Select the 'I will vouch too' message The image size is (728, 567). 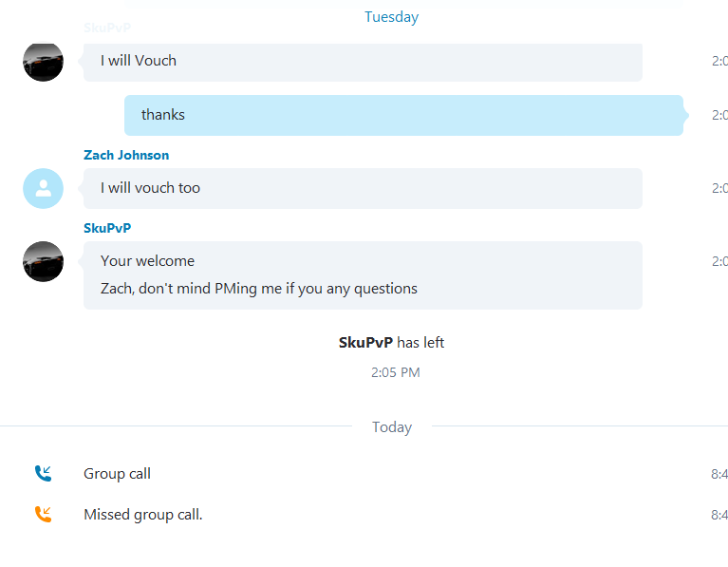[363, 188]
